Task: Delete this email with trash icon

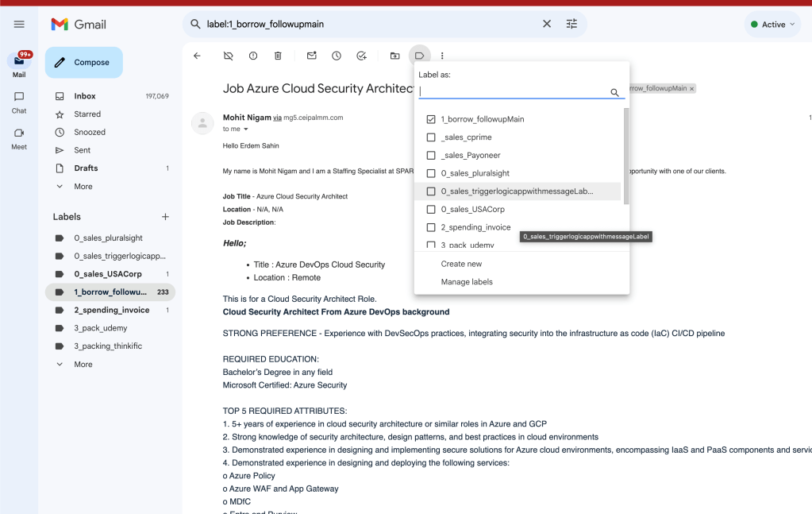Action: tap(278, 56)
